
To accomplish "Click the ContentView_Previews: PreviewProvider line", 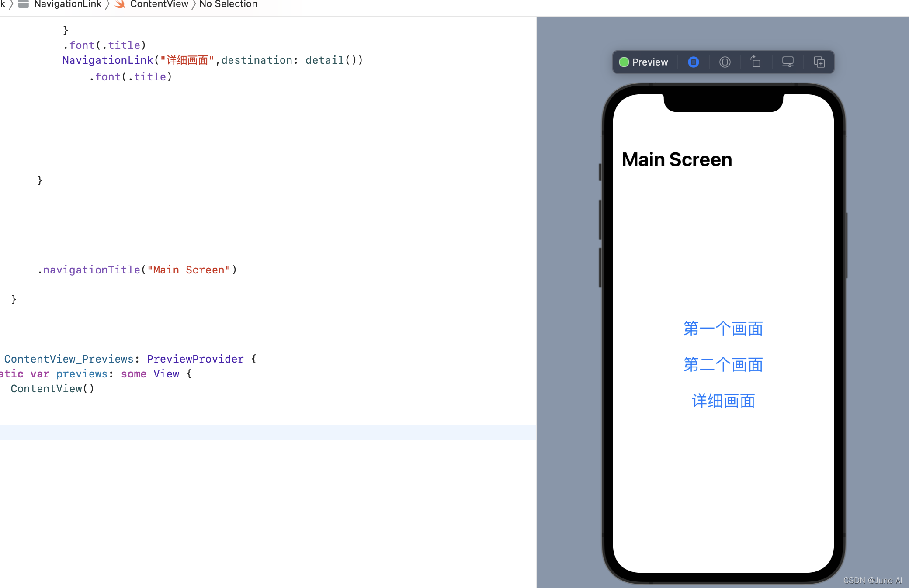I will [130, 359].
